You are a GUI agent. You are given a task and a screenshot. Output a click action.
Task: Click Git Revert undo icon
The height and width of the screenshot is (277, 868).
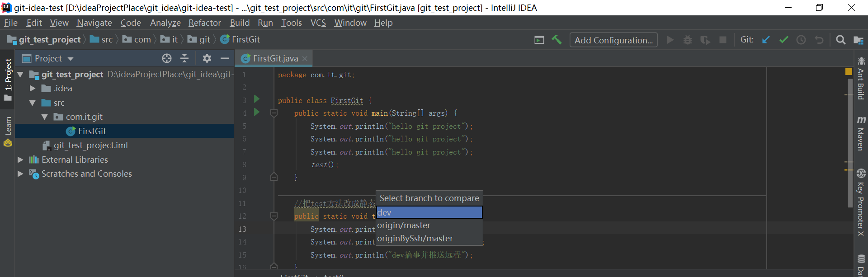coord(819,40)
